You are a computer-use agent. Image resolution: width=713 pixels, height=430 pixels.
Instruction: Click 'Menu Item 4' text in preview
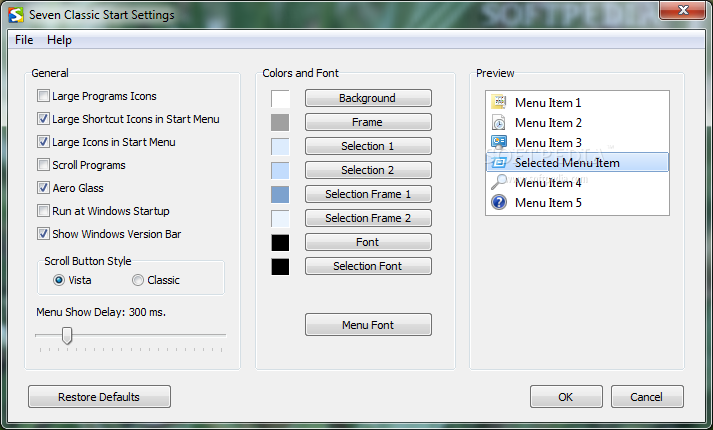point(548,183)
